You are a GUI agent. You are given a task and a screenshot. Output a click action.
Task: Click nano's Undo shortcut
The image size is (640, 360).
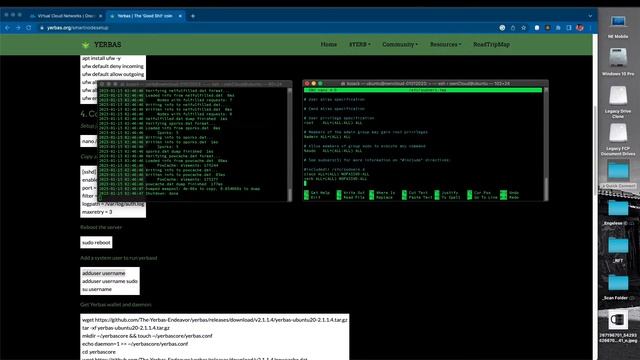tap(510, 193)
